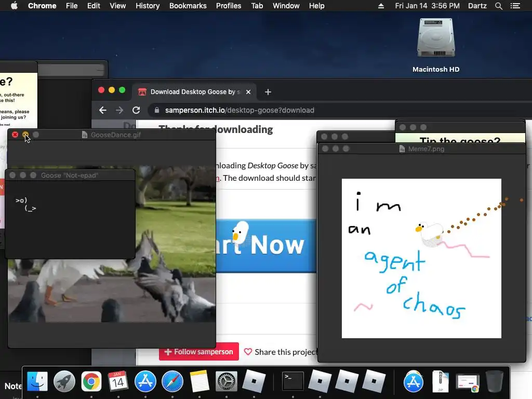The width and height of the screenshot is (532, 399).
Task: Open Notification Center list icon in menu bar
Action: pyautogui.click(x=515, y=6)
